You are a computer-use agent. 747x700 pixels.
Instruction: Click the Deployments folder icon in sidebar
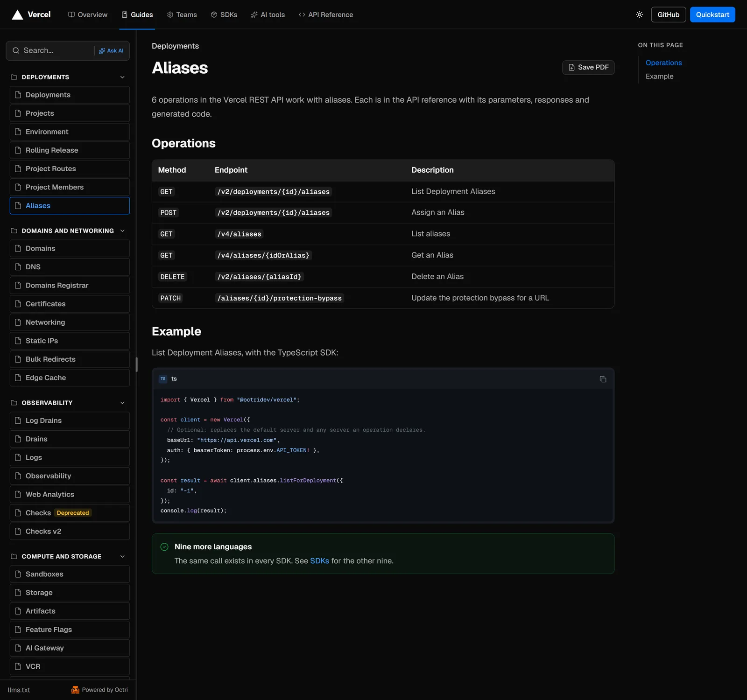pos(14,77)
